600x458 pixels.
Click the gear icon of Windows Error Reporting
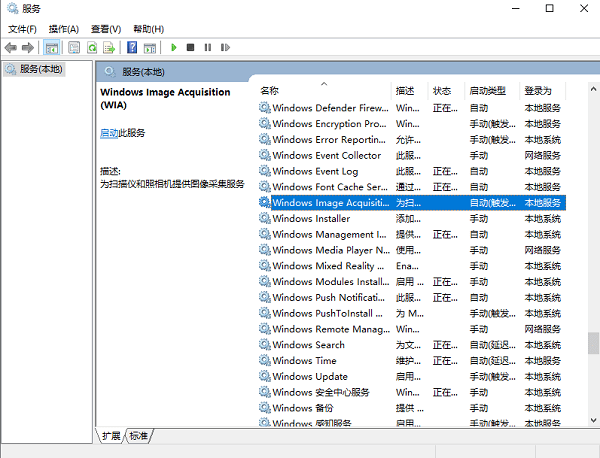pyautogui.click(x=264, y=139)
